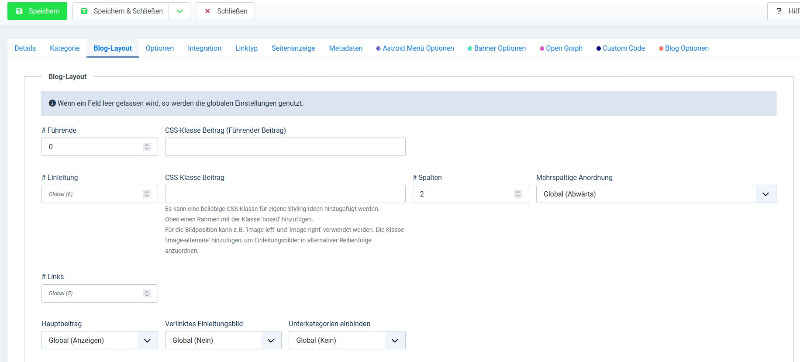
Task: Focus the CSS Klasse Beitrag input field
Action: point(285,194)
